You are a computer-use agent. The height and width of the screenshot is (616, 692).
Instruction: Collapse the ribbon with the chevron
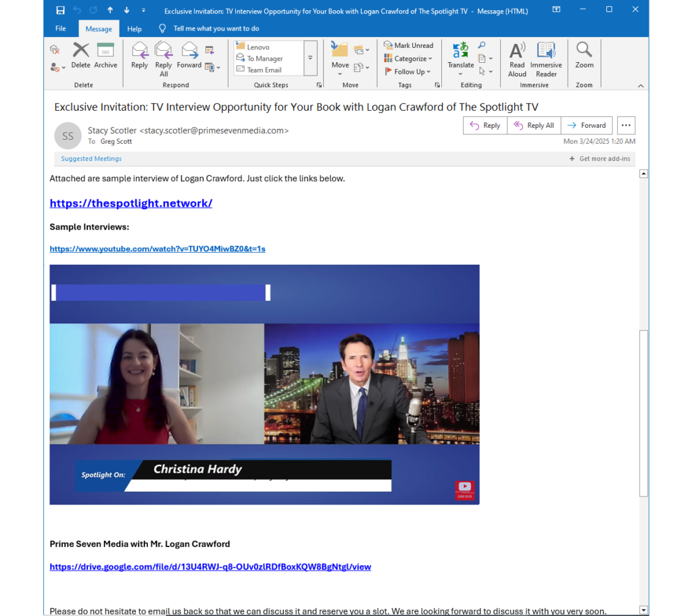pyautogui.click(x=641, y=86)
